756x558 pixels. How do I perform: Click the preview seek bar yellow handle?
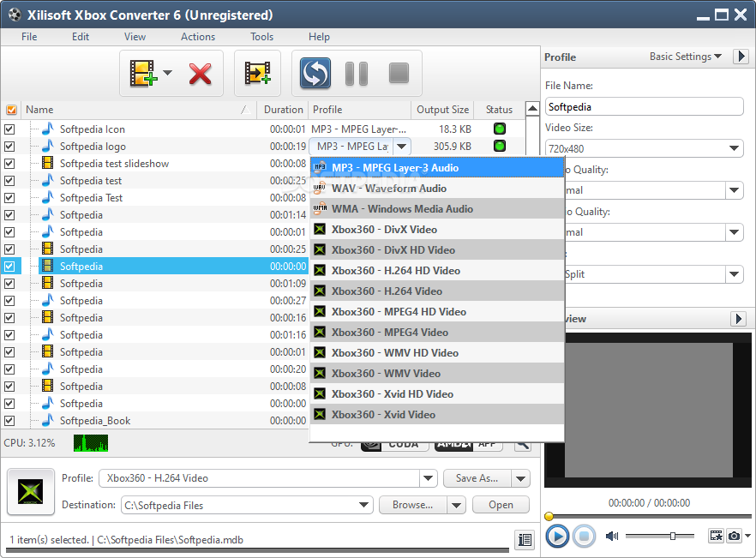pos(549,517)
